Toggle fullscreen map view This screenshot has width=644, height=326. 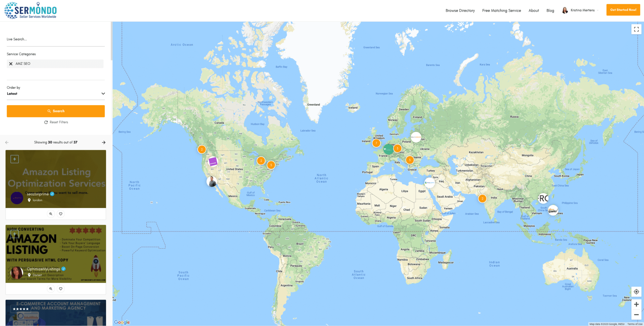coord(636,29)
